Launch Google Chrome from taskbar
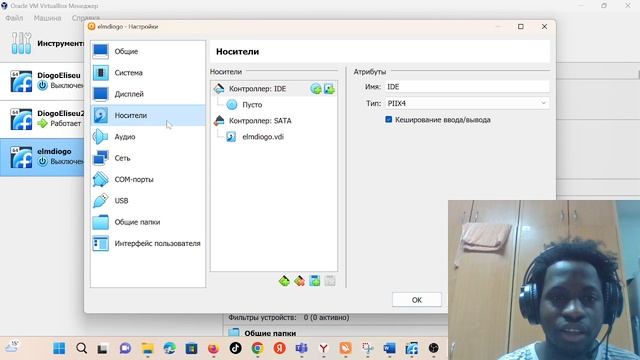The height and width of the screenshot is (360, 640). tap(257, 348)
